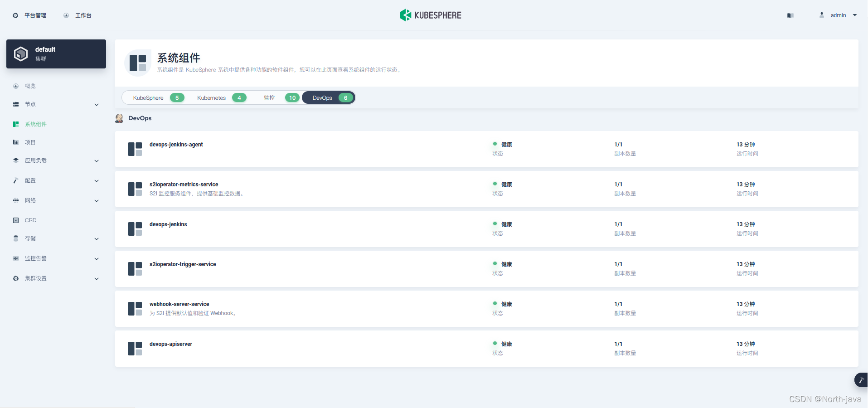The image size is (868, 408).
Task: Expand the 监控告警 menu chevron
Action: click(97, 259)
